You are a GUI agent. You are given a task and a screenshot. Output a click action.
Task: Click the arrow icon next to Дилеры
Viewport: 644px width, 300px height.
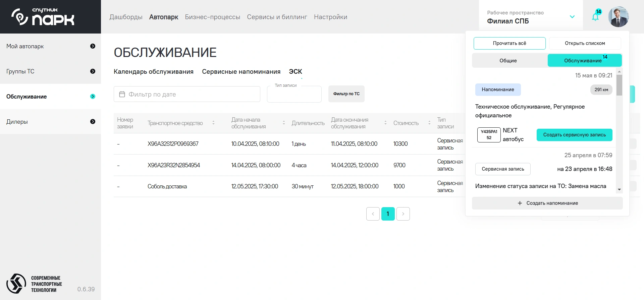(x=93, y=122)
